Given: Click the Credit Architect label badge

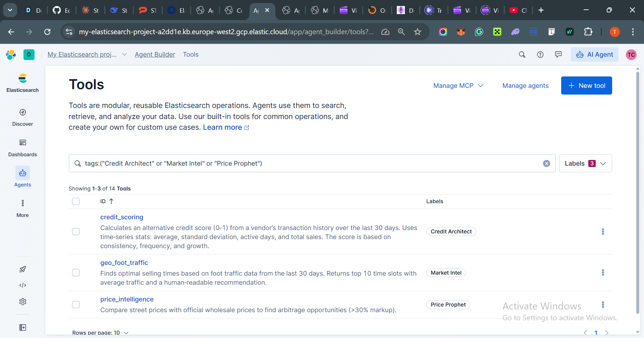Looking at the screenshot, I should coord(451,232).
